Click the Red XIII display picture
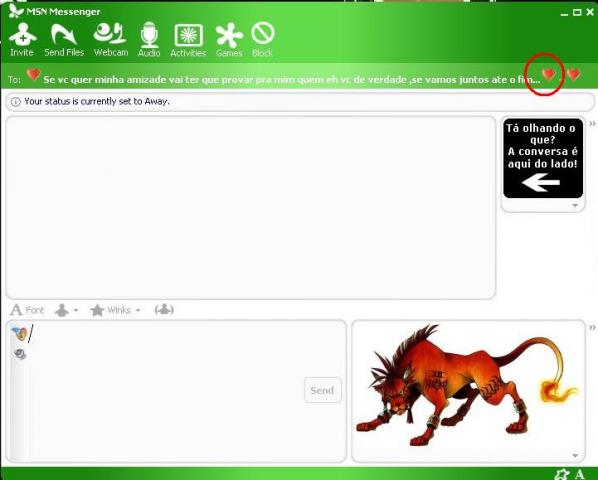598x480 pixels. (x=468, y=385)
